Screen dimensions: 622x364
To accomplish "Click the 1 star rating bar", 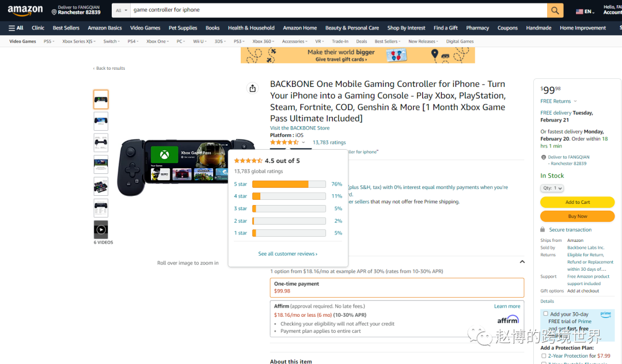I will (x=289, y=233).
